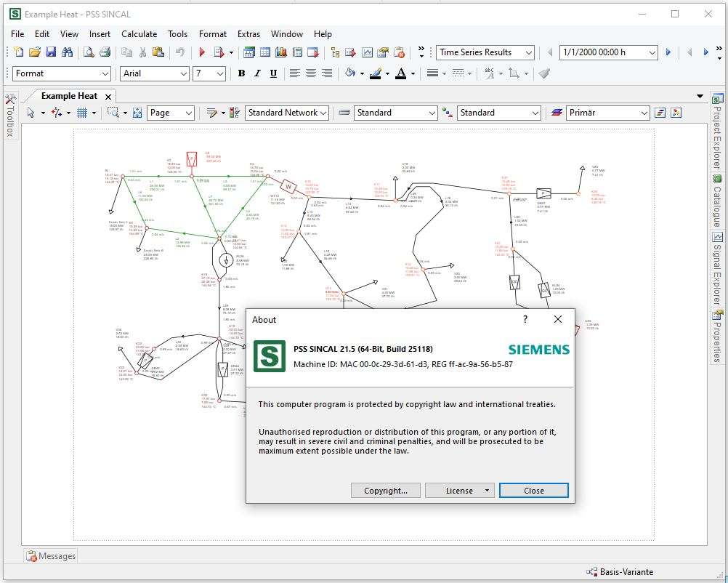The height and width of the screenshot is (583, 728).
Task: Open Print Preview from the toolbar
Action: [88, 52]
